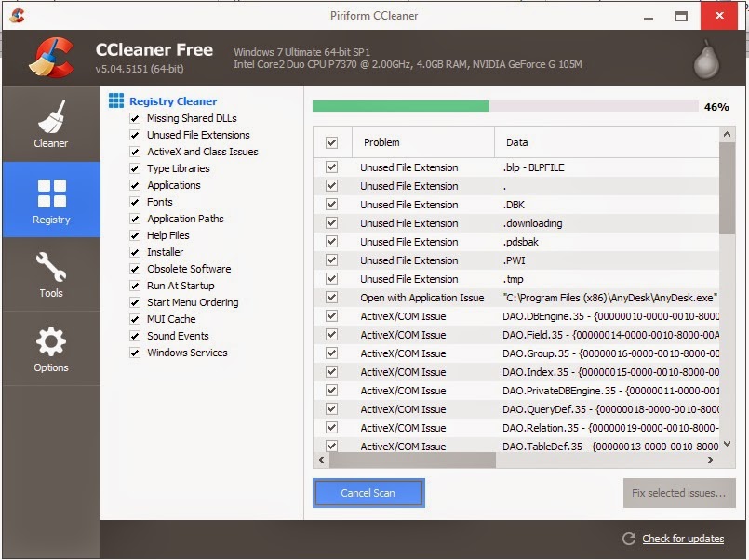Toggle checkbox for the .PWI entry
The height and width of the screenshot is (560, 749).
[331, 260]
